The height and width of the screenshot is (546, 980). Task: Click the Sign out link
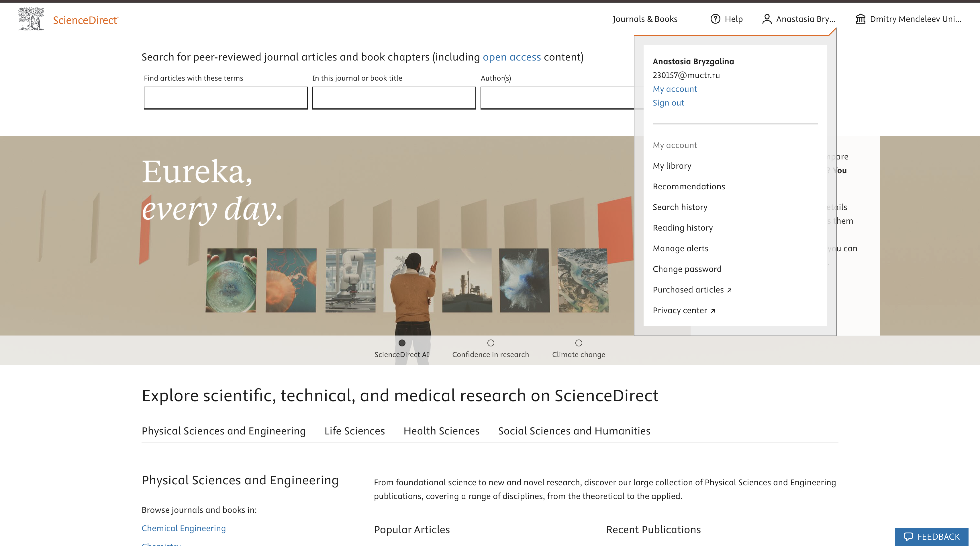coord(668,103)
